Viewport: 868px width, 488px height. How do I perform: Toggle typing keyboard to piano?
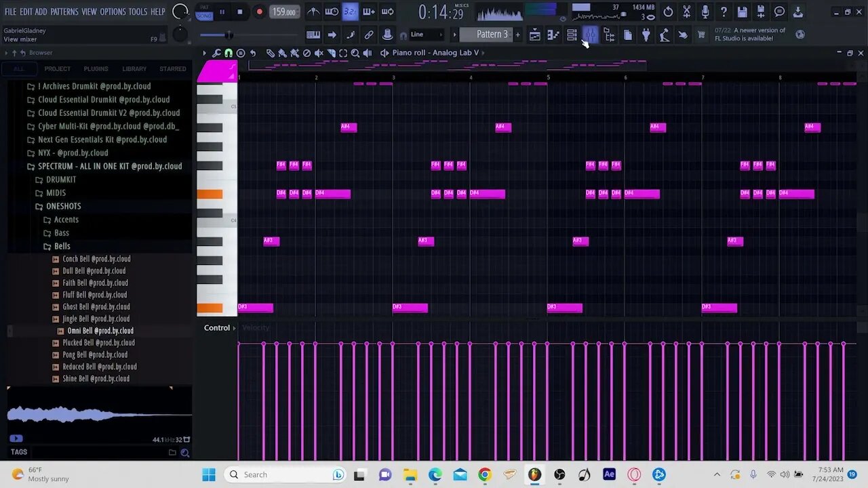pyautogui.click(x=313, y=35)
